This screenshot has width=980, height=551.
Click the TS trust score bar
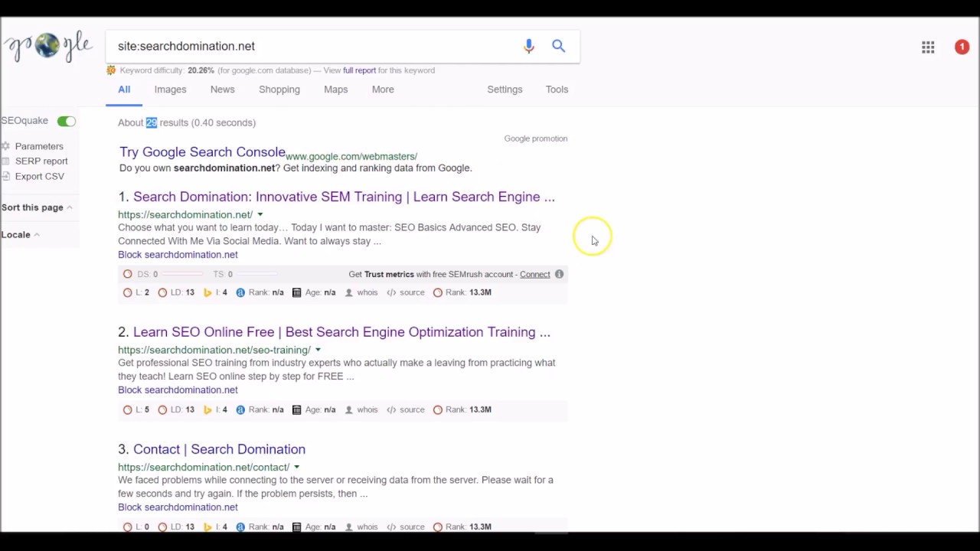(257, 274)
